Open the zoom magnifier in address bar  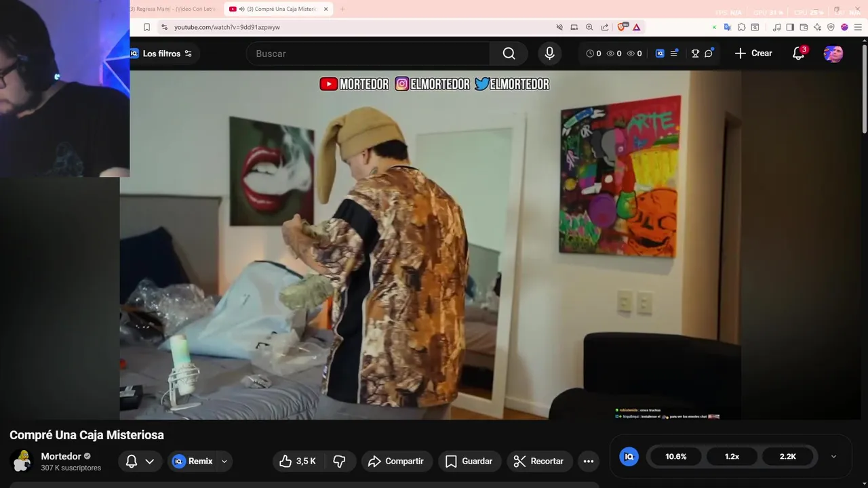coord(589,27)
